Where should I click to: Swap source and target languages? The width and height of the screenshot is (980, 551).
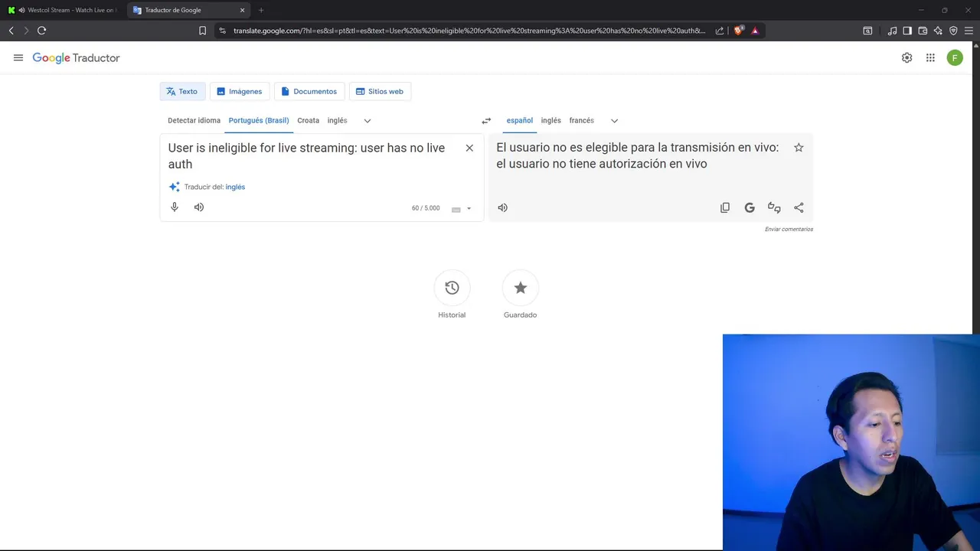pyautogui.click(x=486, y=121)
